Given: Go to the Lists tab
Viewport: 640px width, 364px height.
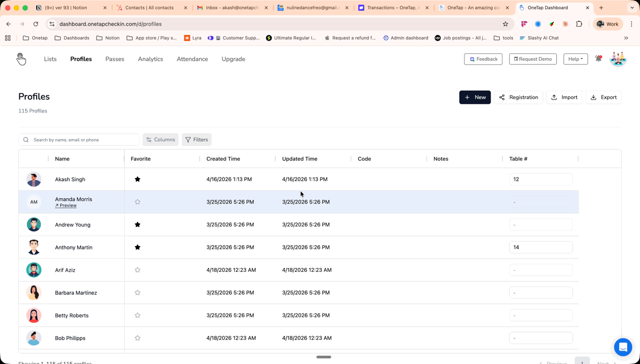Looking at the screenshot, I should 50,59.
